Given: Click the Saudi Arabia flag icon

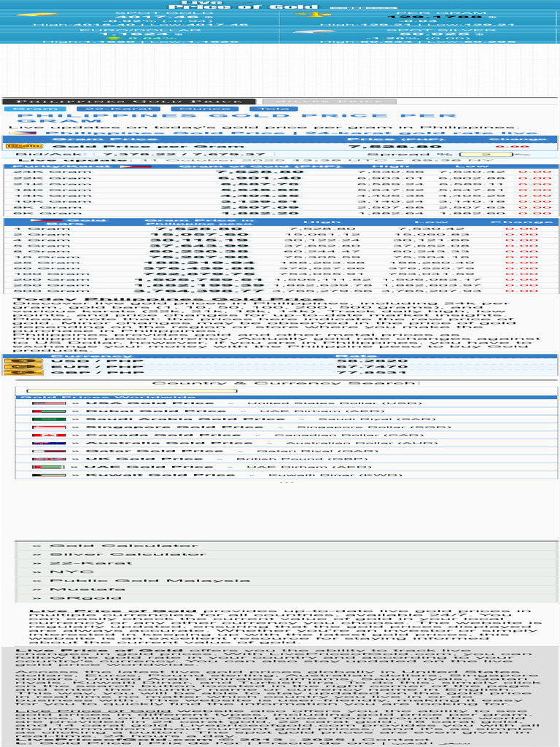Looking at the screenshot, I should click(49, 419).
